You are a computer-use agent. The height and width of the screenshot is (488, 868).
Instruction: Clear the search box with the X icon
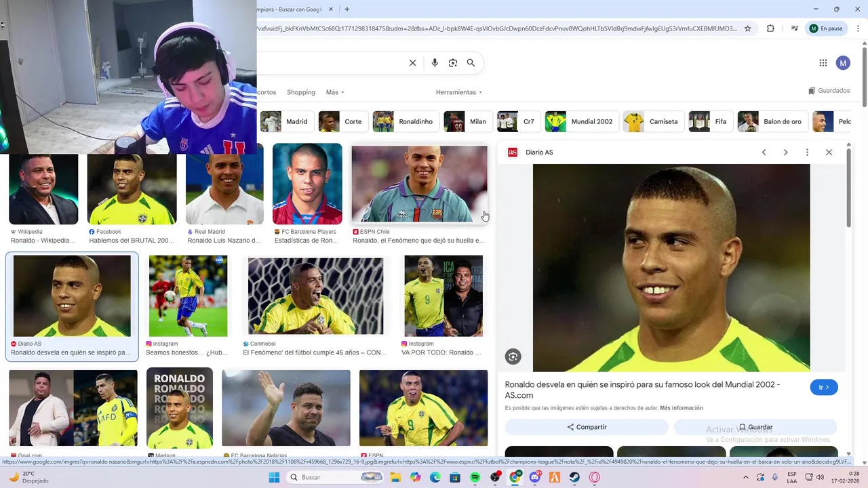click(x=412, y=63)
